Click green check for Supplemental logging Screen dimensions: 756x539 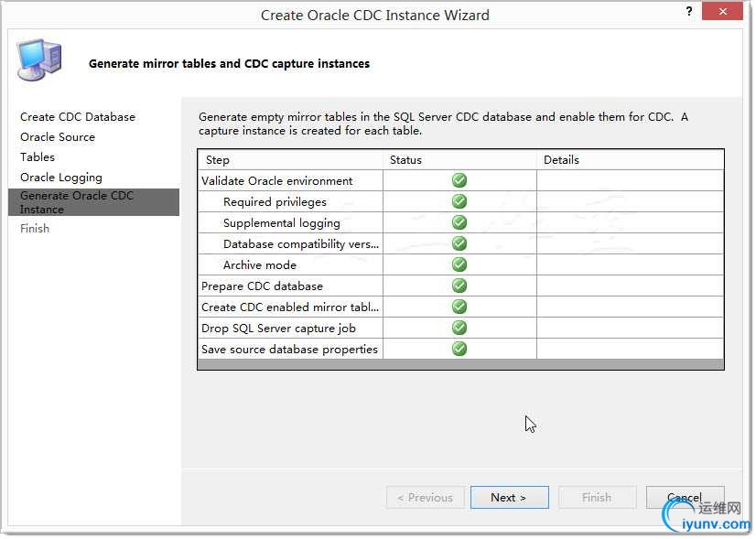459,222
